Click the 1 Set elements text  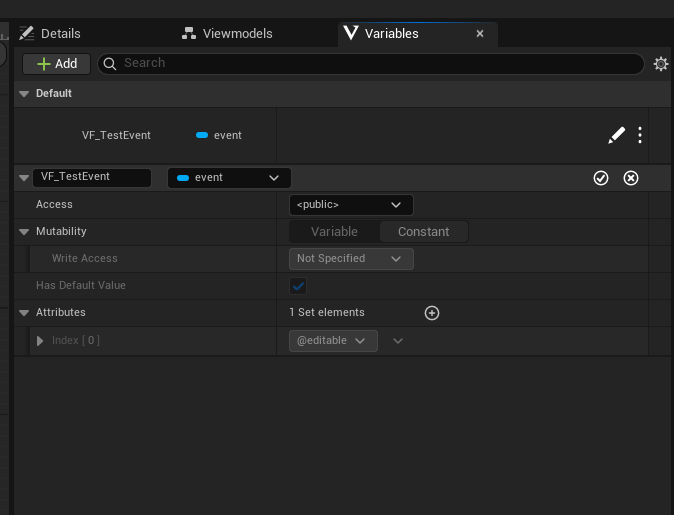click(x=327, y=313)
